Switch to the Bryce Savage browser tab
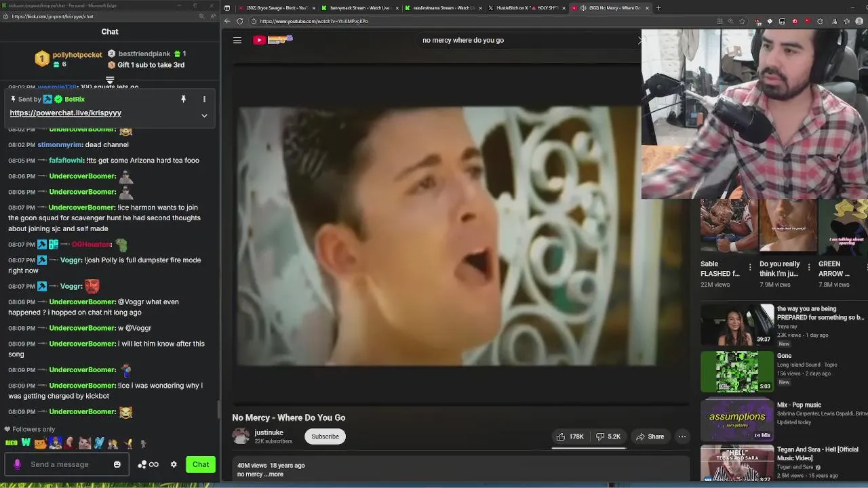This screenshot has width=868, height=488. coord(277,8)
